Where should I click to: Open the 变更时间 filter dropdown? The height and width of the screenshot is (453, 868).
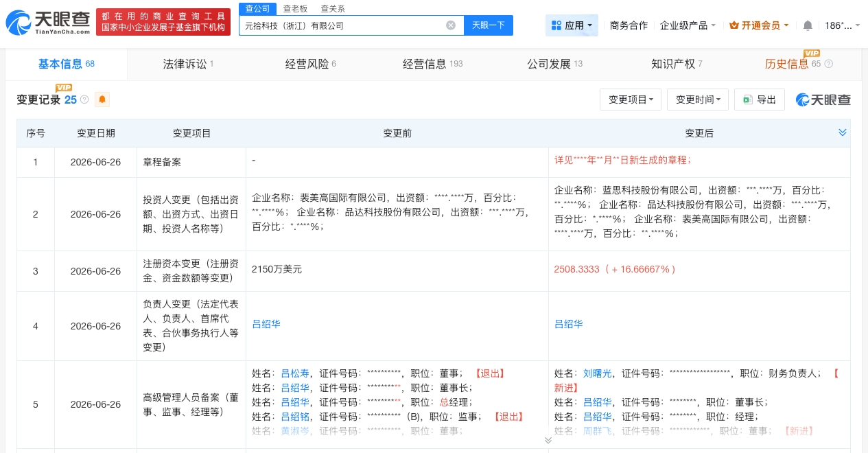coord(698,100)
